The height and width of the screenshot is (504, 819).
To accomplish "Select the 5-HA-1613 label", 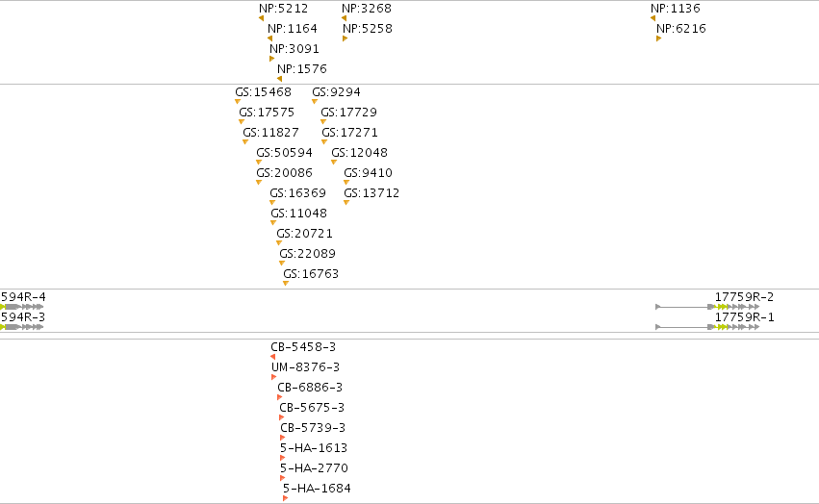I will point(314,448).
